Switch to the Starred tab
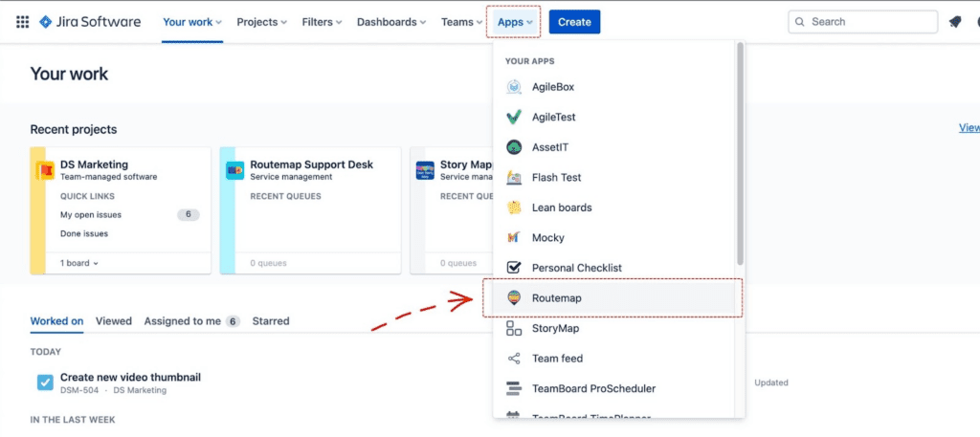The image size is (980, 437). coord(271,321)
